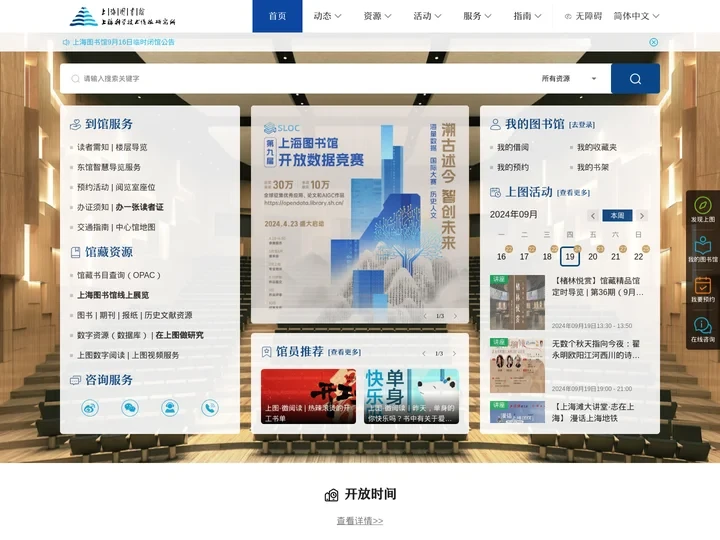The width and height of the screenshot is (720, 540).
Task: Click 我的图书馆 sidebar icon
Action: [x=703, y=250]
